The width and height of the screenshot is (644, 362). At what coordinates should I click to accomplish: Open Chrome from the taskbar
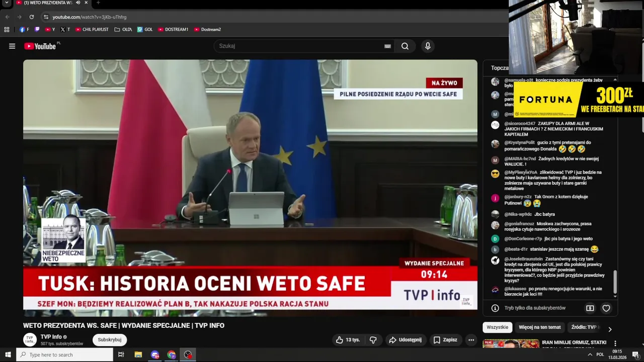pos(172,354)
